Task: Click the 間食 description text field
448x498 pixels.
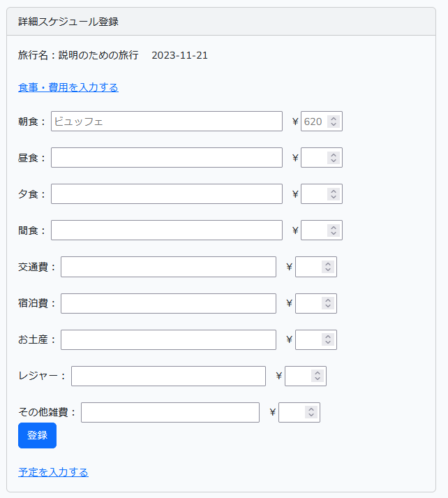Action: [167, 230]
